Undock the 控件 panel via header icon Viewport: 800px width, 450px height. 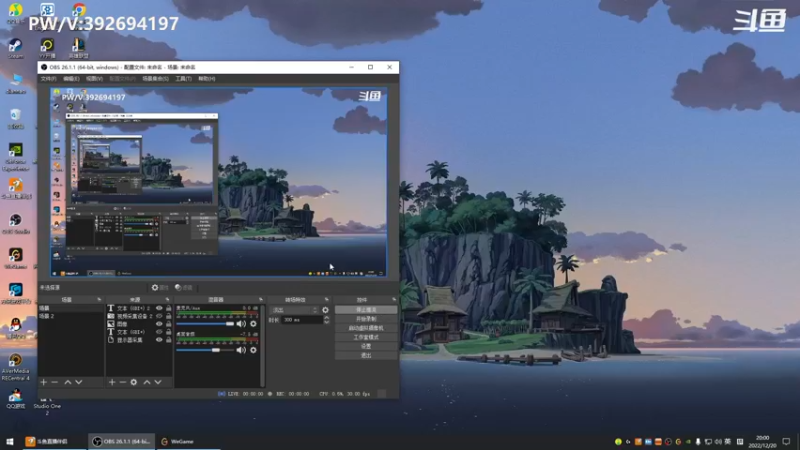pos(394,299)
